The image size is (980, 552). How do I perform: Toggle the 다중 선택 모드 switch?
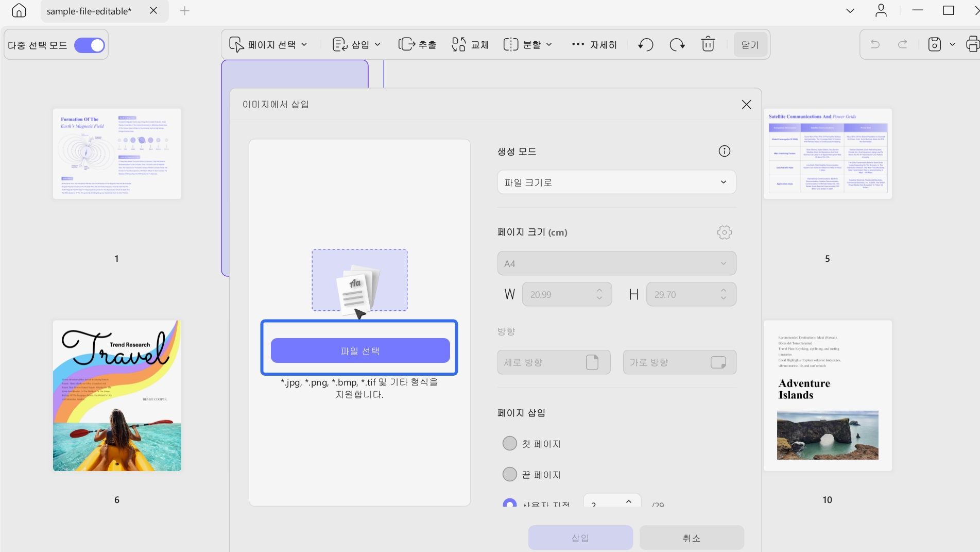[x=90, y=45]
